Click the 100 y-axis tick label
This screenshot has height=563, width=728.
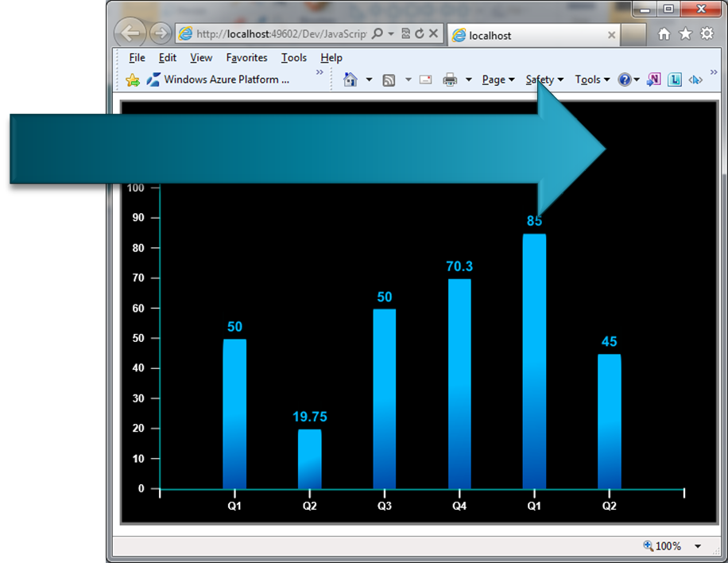[x=136, y=188]
